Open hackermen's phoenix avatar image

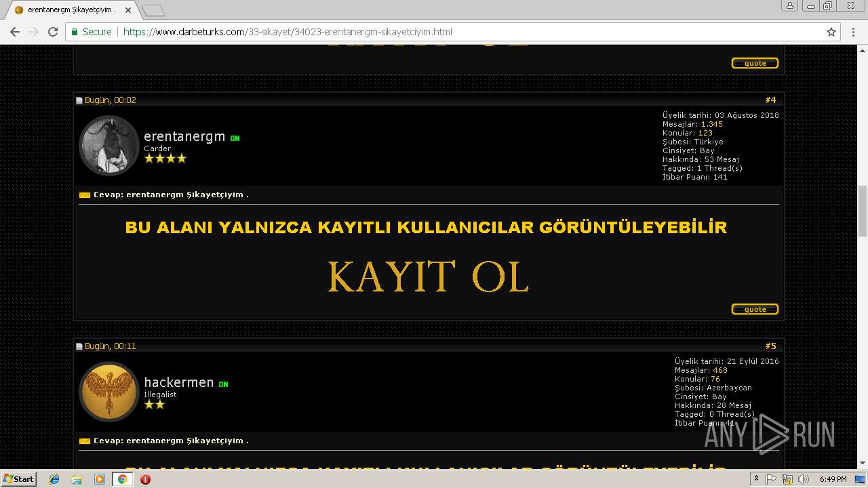click(x=109, y=392)
